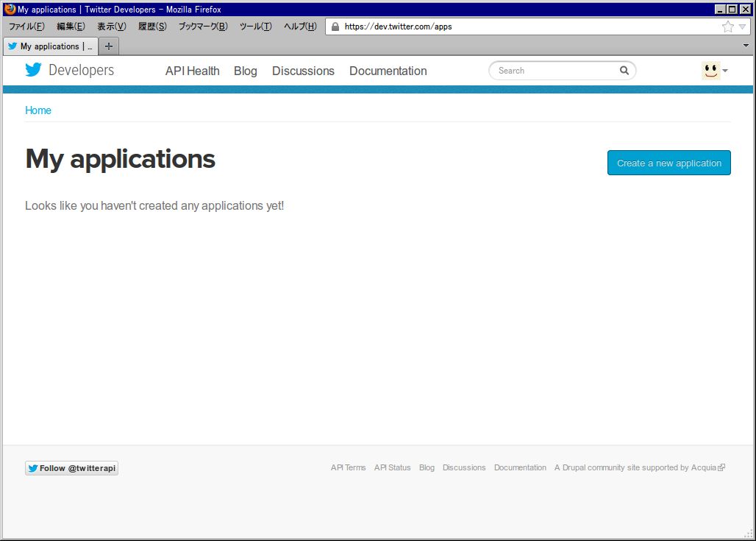This screenshot has width=756, height=541.
Task: Click the Twitter bird logo next to Developers
Action: click(x=33, y=70)
